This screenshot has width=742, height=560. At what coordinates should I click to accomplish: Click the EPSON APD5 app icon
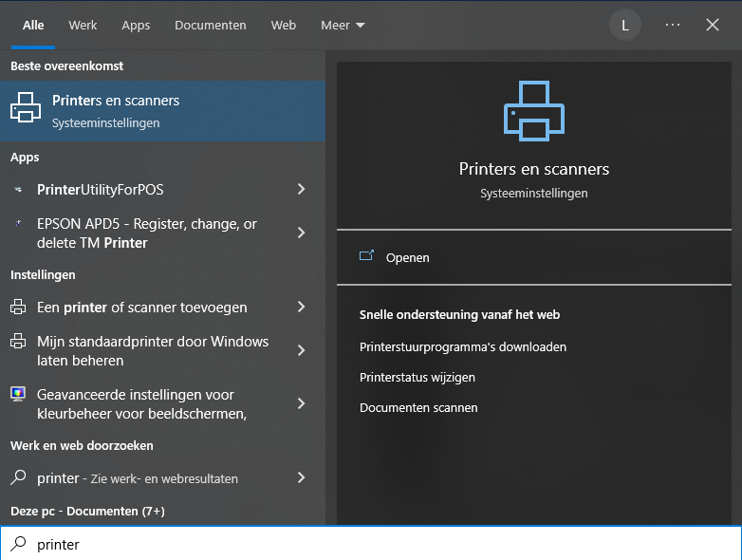click(x=18, y=225)
